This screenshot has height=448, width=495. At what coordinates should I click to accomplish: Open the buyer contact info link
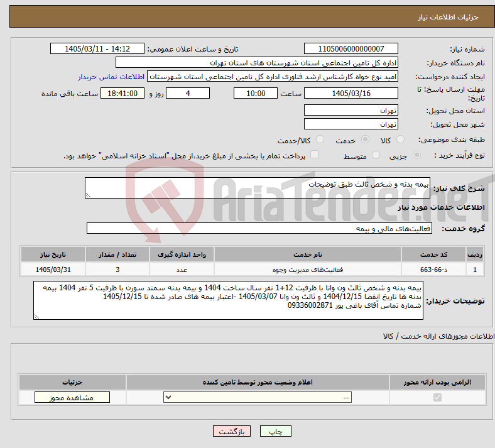[111, 77]
